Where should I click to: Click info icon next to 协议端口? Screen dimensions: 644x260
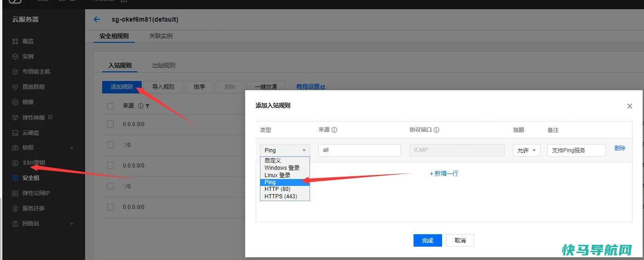coord(437,130)
